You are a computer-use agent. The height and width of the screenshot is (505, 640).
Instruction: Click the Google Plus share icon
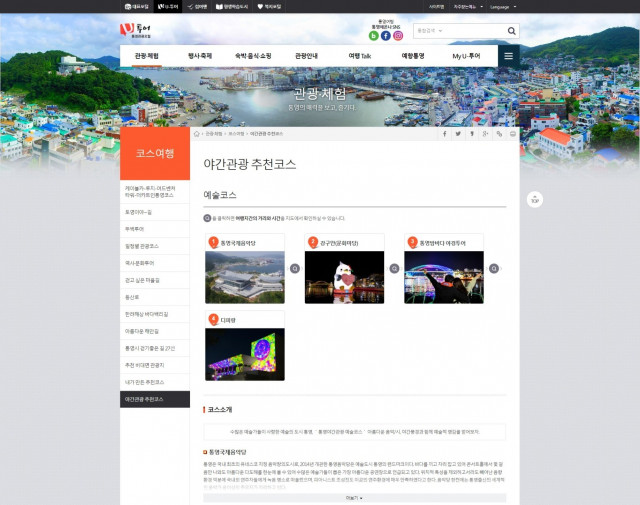pyautogui.click(x=485, y=133)
